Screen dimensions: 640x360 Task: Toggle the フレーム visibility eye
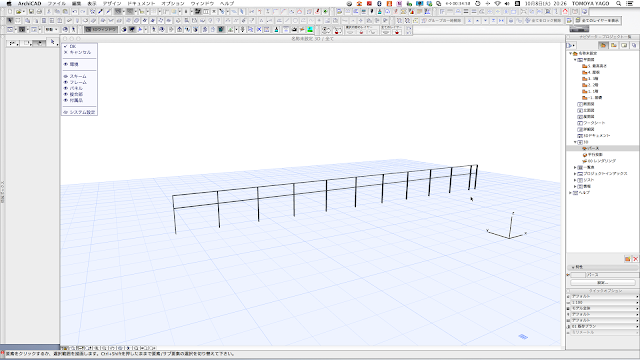(66, 82)
